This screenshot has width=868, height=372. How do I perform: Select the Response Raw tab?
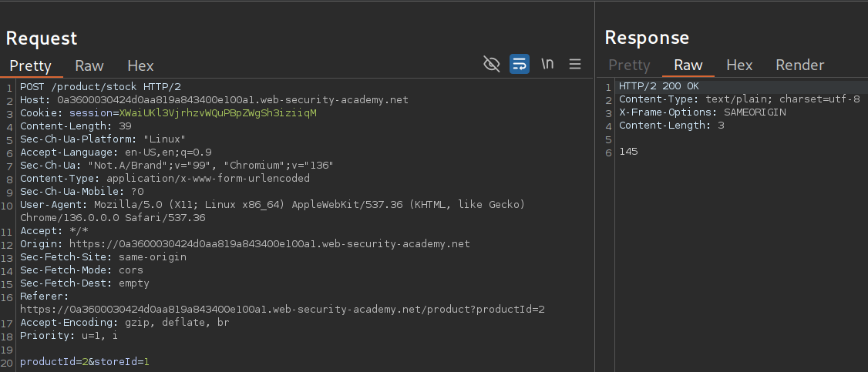(688, 65)
